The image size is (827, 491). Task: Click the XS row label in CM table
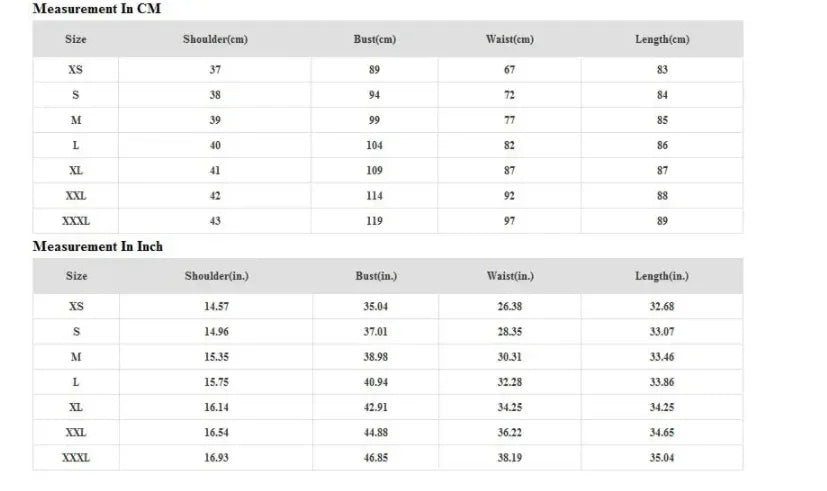[x=76, y=70]
